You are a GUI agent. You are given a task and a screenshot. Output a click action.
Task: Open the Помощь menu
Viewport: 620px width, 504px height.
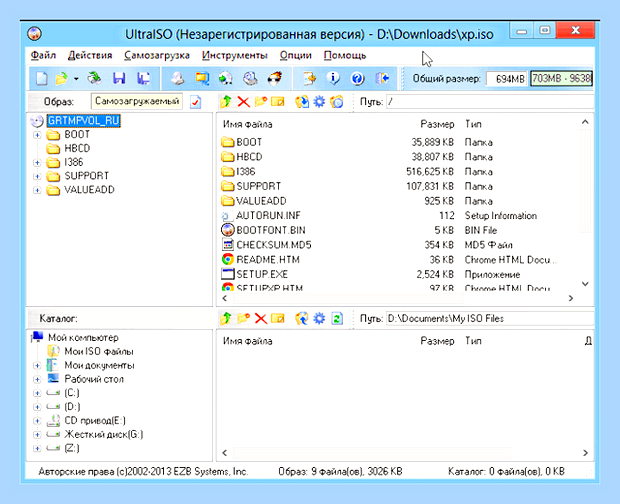point(345,55)
